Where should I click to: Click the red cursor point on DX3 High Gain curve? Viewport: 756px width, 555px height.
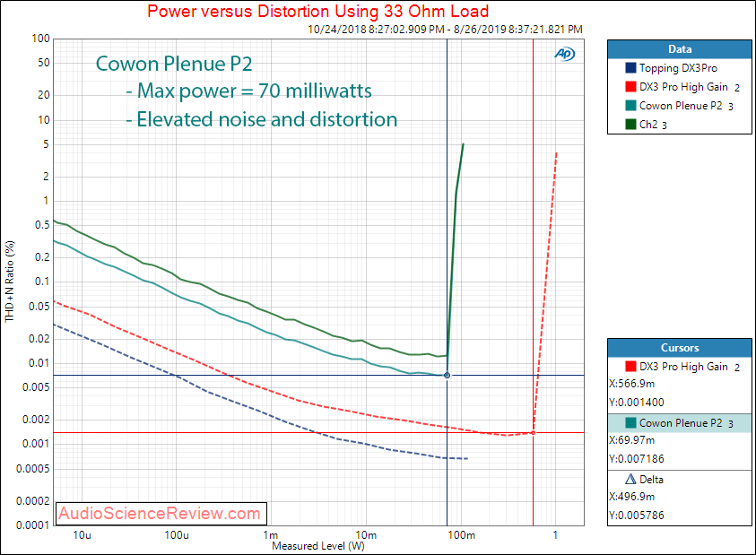tap(534, 433)
